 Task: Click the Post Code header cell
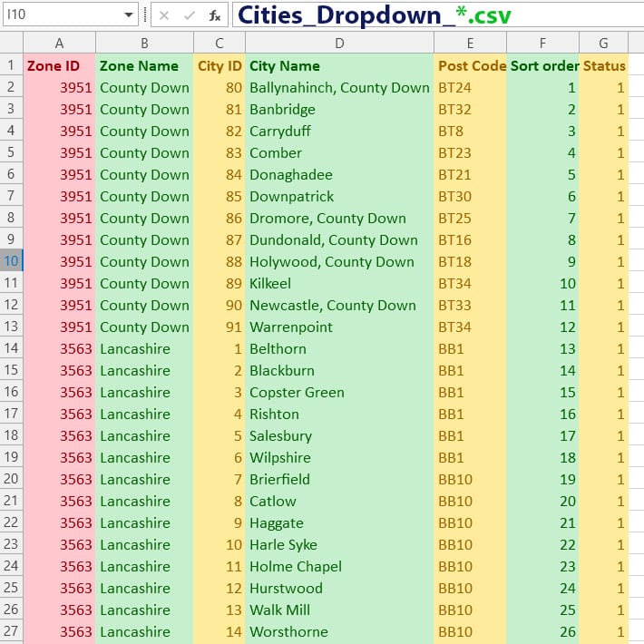pyautogui.click(x=470, y=65)
